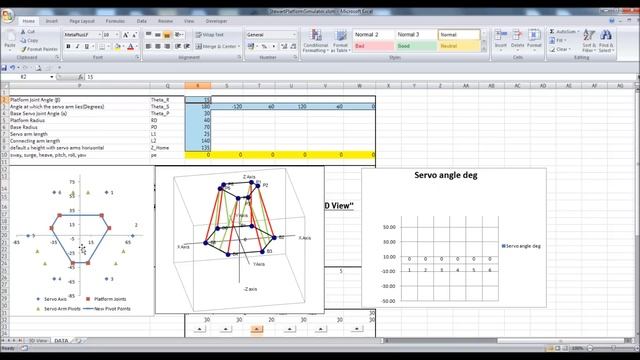Screen dimensions: 640x360
Task: Increase font size with Grow Font
Action: coord(126,35)
